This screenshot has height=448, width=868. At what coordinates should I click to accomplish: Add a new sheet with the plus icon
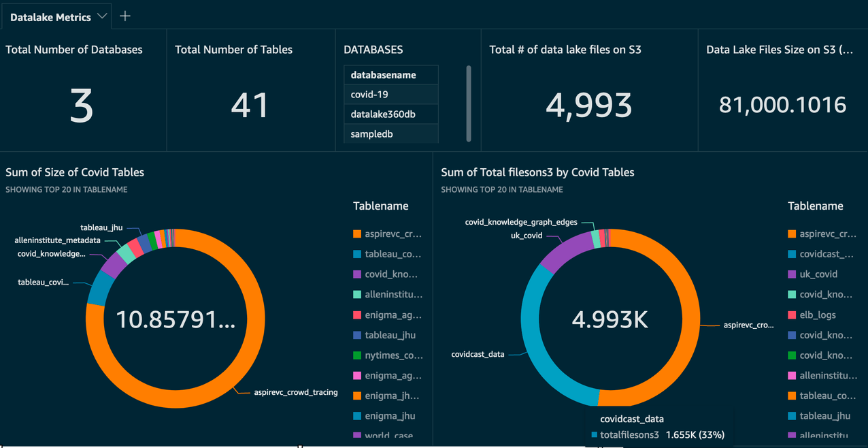pyautogui.click(x=124, y=16)
